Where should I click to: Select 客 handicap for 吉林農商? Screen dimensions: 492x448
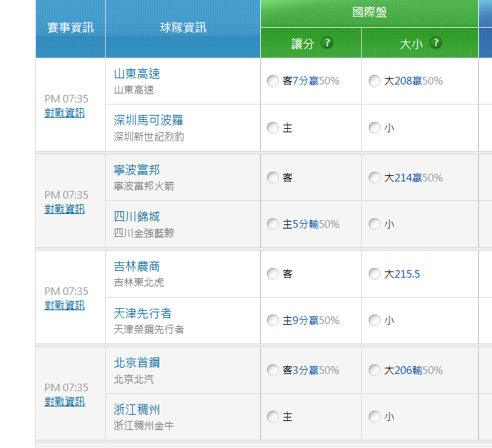pos(273,274)
